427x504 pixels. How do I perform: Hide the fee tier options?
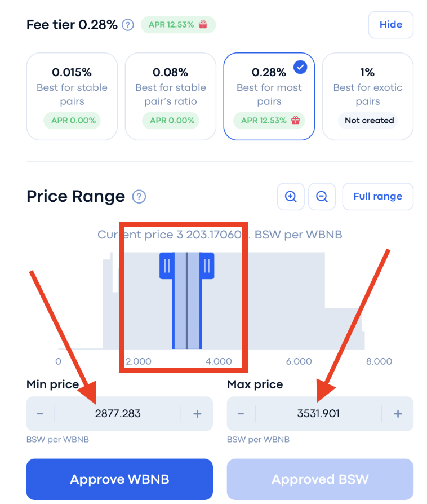click(x=390, y=25)
